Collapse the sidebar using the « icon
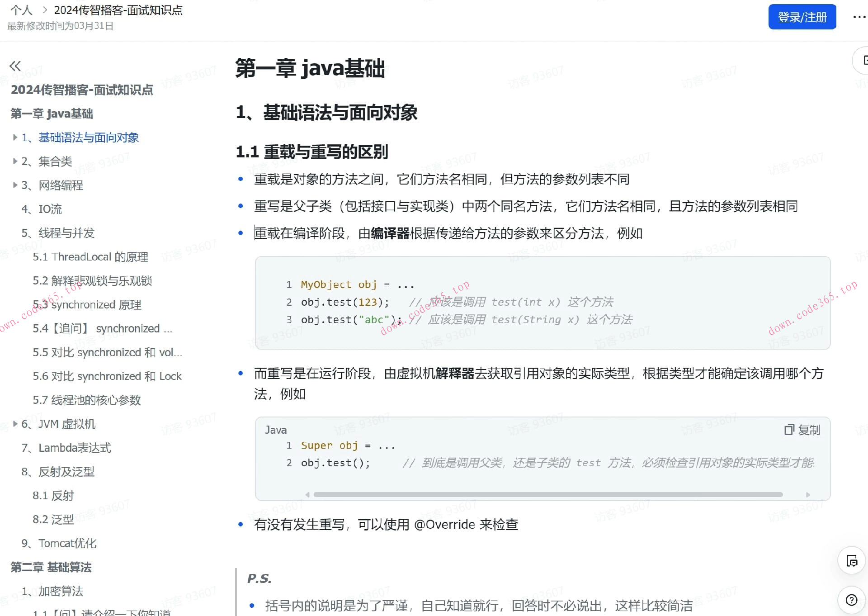 [15, 66]
